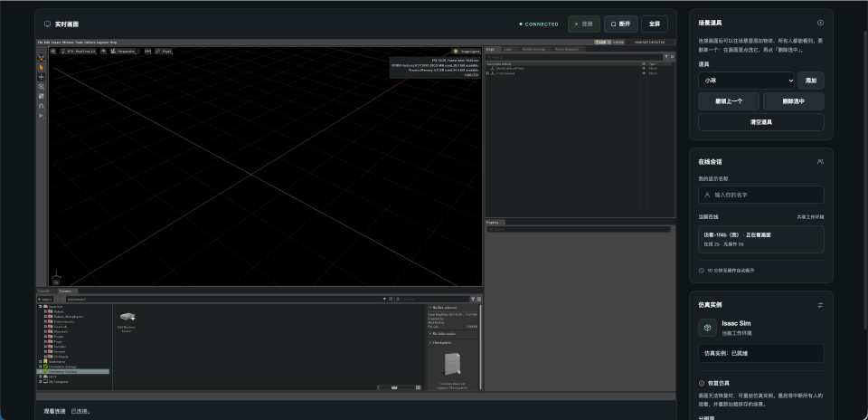Screen dimensions: 868x420
Task: Open the dropdown arrow beside LIVE
Action: point(609,43)
